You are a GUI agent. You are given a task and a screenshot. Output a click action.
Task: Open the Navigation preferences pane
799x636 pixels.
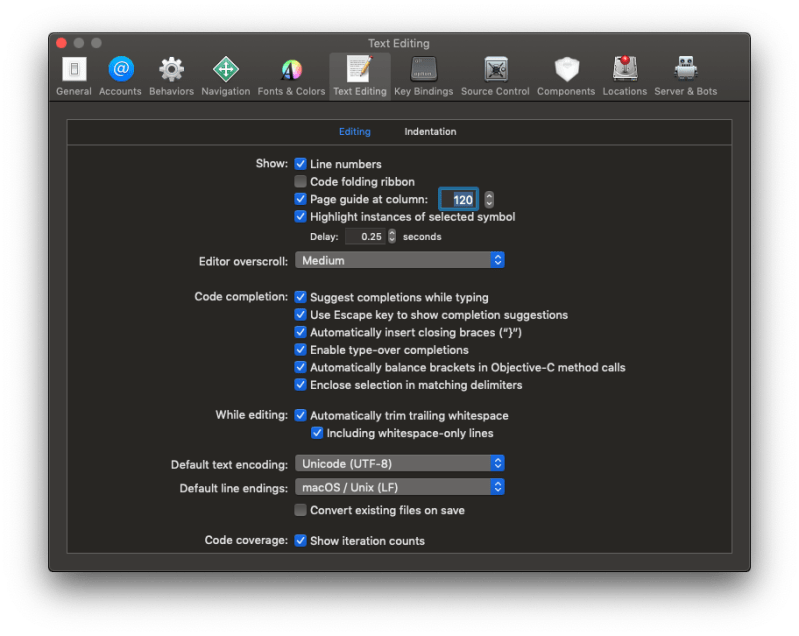point(226,76)
